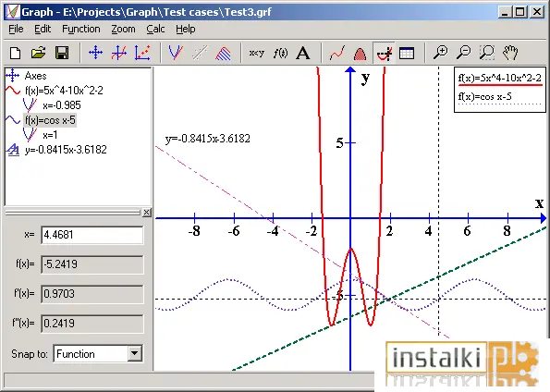Image resolution: width=550 pixels, height=392 pixels.
Task: Select the Zoom window tool
Action: point(487,54)
